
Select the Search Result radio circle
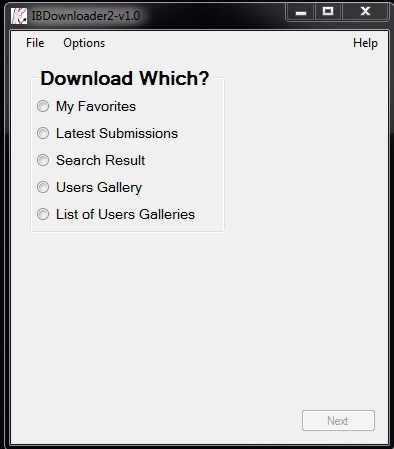(43, 160)
